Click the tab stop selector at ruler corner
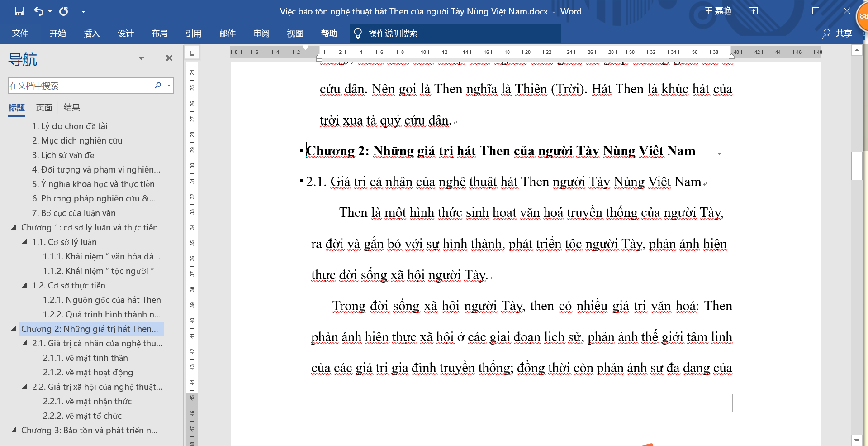The width and height of the screenshot is (868, 446). pos(192,53)
